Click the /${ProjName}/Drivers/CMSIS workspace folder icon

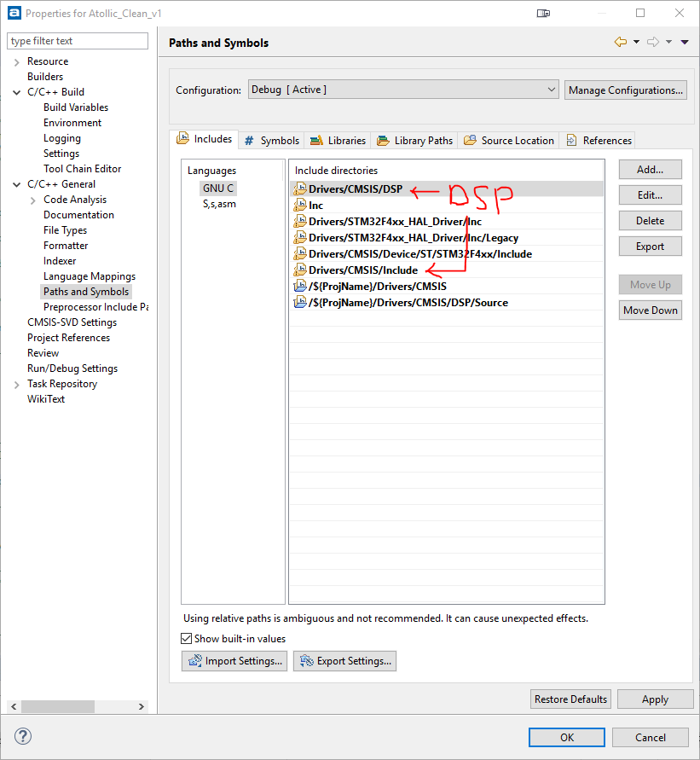coord(299,287)
